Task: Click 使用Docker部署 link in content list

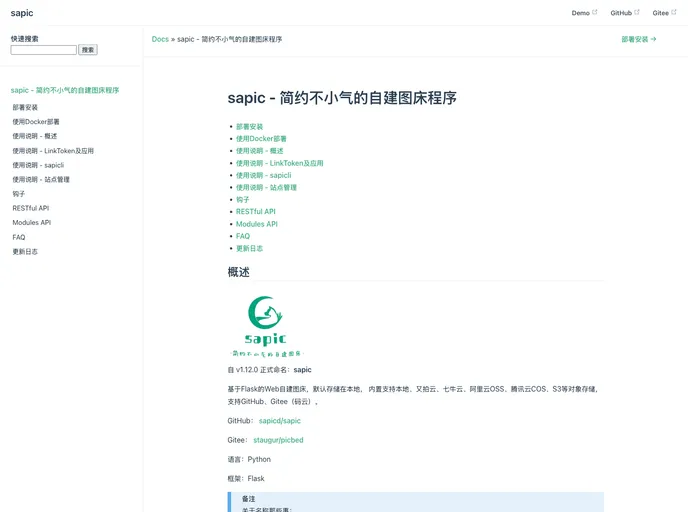Action: click(x=261, y=139)
